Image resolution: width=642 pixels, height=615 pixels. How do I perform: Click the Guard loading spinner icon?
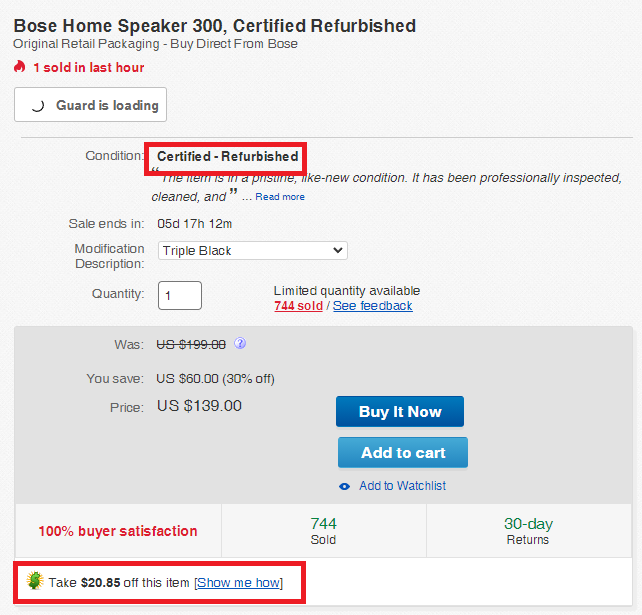click(x=37, y=106)
